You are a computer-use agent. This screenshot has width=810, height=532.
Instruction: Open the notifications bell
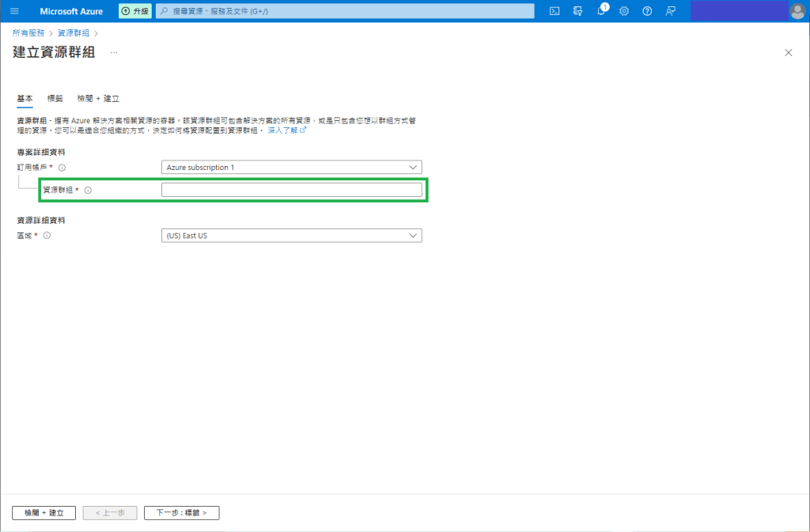click(x=601, y=11)
